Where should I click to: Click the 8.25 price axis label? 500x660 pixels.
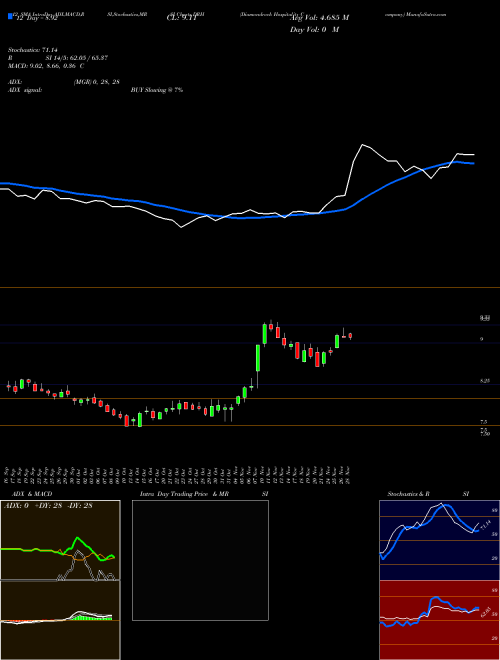pos(484,381)
